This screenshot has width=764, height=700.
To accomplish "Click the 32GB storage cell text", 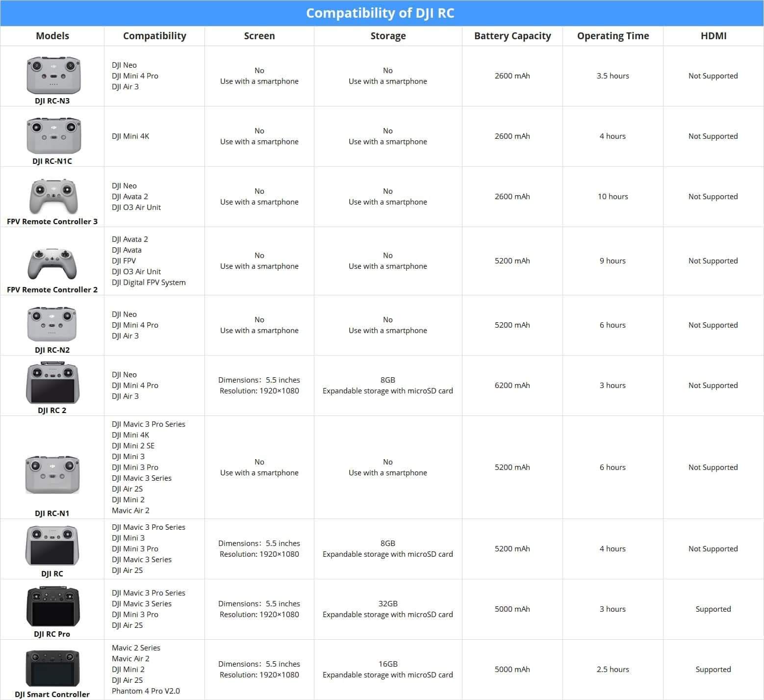I will pyautogui.click(x=388, y=603).
